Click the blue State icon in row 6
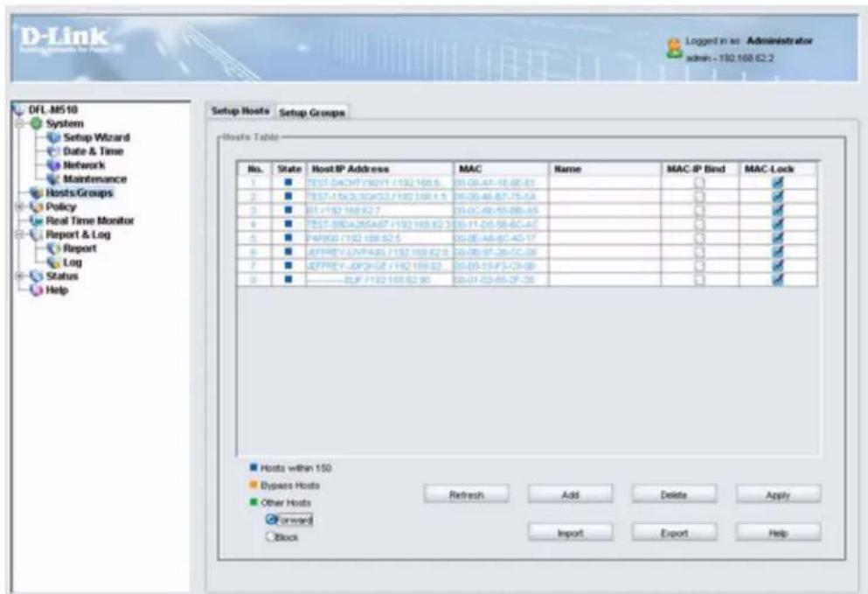This screenshot has width=868, height=594. coord(288,252)
